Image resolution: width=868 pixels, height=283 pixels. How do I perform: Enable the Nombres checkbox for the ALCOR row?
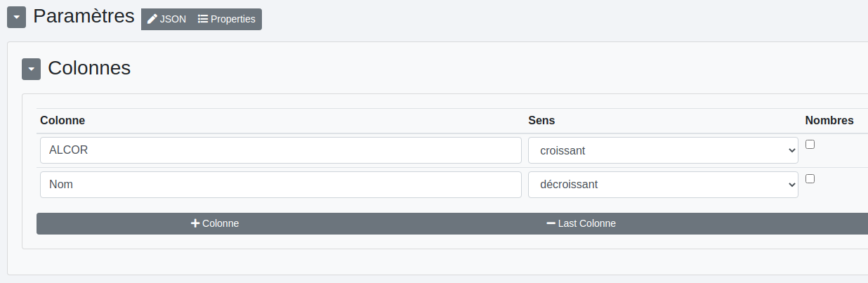810,145
